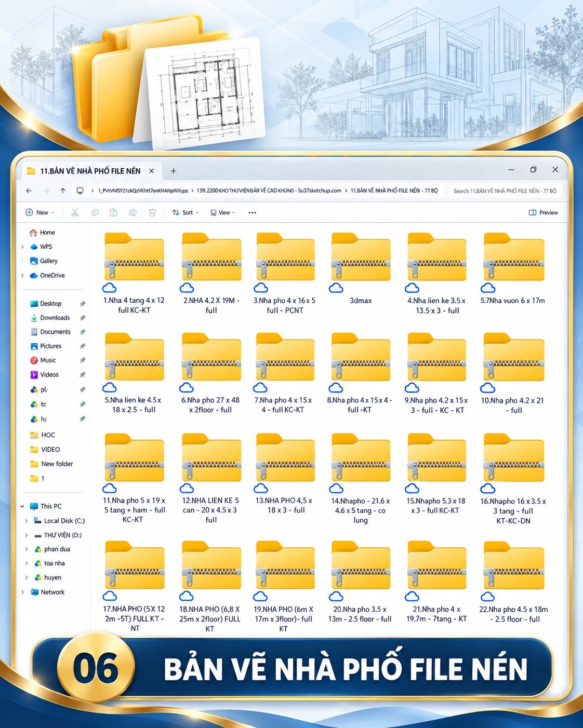This screenshot has width=583, height=728.
Task: Collapse the This PC tree node
Action: click(22, 506)
